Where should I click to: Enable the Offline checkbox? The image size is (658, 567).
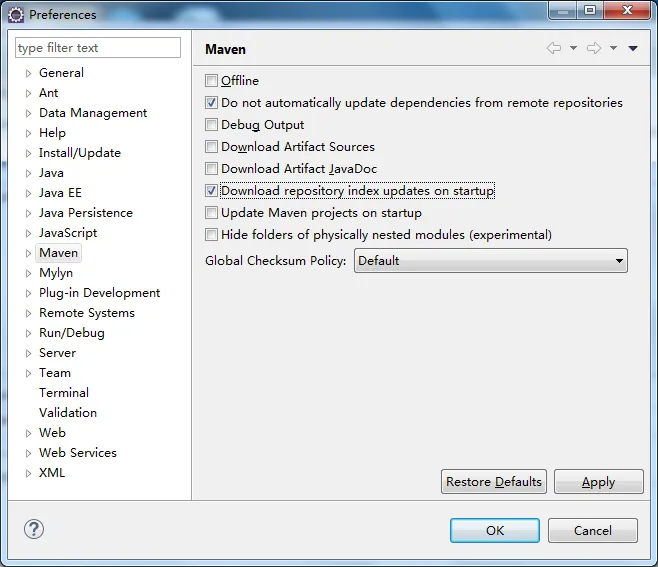[211, 80]
